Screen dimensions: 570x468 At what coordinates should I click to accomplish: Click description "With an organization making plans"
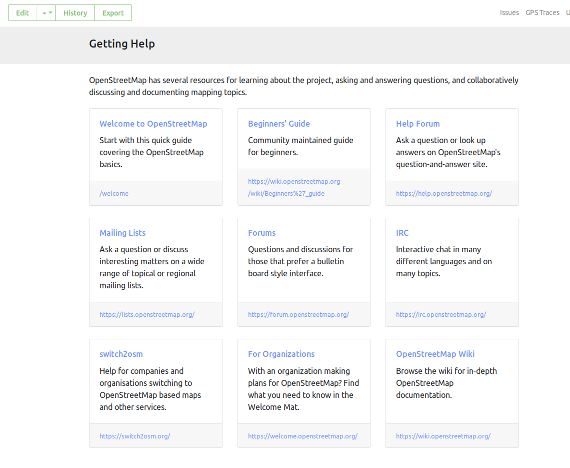304,389
